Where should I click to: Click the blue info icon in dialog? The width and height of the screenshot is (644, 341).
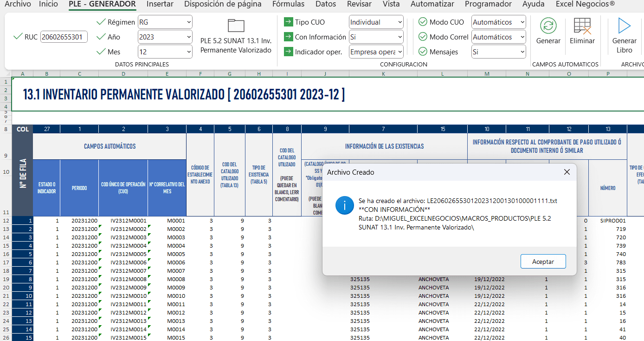coord(345,205)
